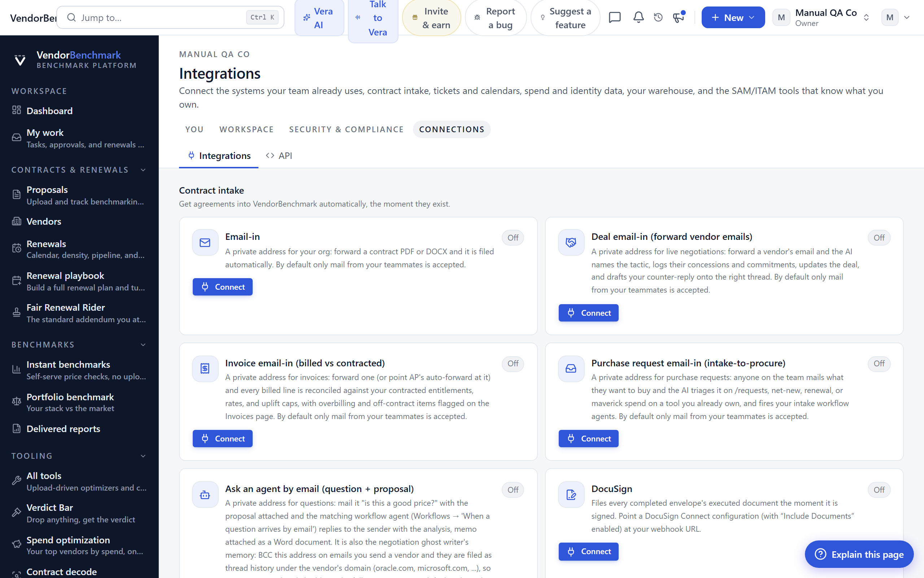The height and width of the screenshot is (578, 924).
Task: Connect the Email-in integration
Action: 222,287
